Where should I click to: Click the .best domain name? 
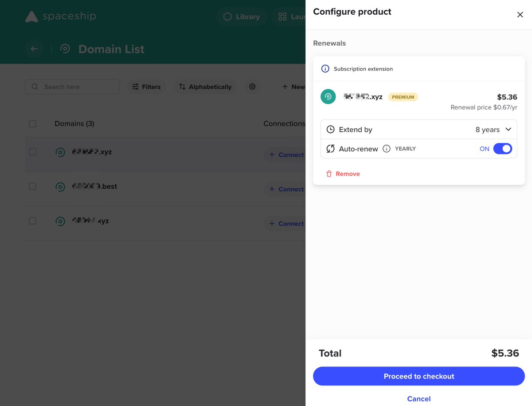(95, 186)
